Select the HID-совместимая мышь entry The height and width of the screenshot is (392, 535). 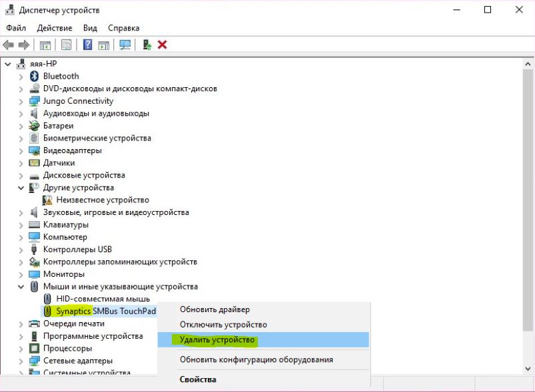pyautogui.click(x=103, y=299)
